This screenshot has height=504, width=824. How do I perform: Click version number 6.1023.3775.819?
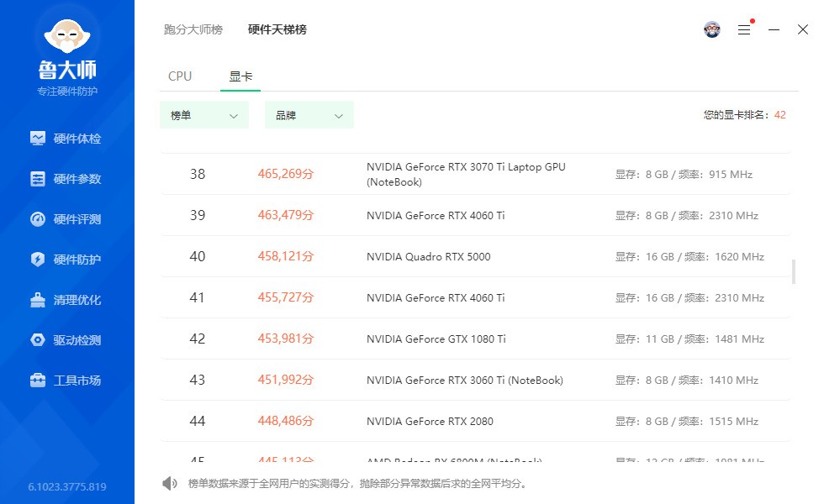click(x=67, y=486)
